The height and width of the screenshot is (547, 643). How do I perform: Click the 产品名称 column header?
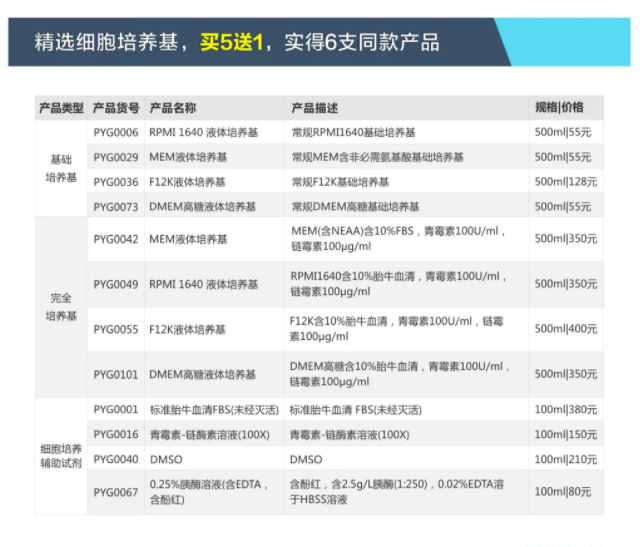point(172,107)
